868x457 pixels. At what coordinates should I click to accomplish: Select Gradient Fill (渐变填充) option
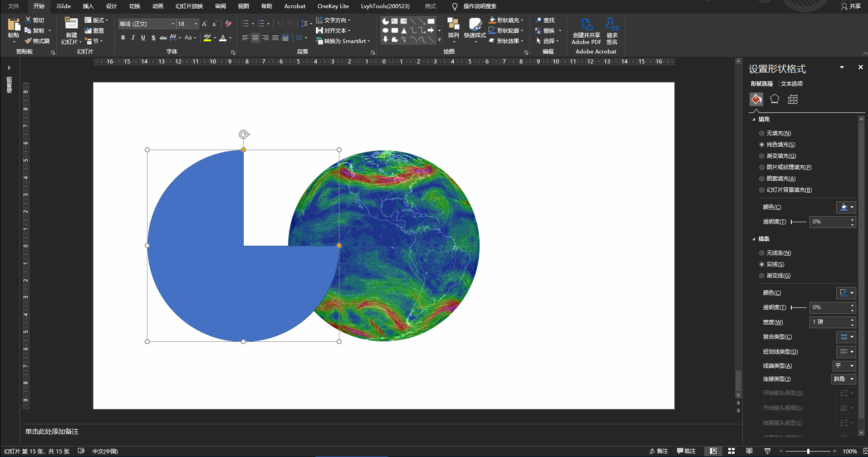pos(762,156)
